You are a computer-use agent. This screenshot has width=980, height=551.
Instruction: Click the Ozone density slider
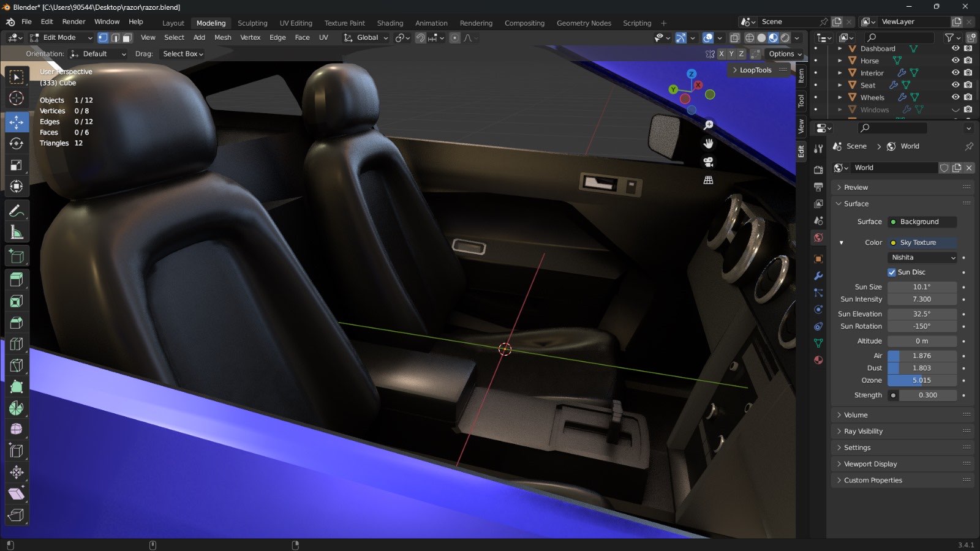click(x=922, y=380)
